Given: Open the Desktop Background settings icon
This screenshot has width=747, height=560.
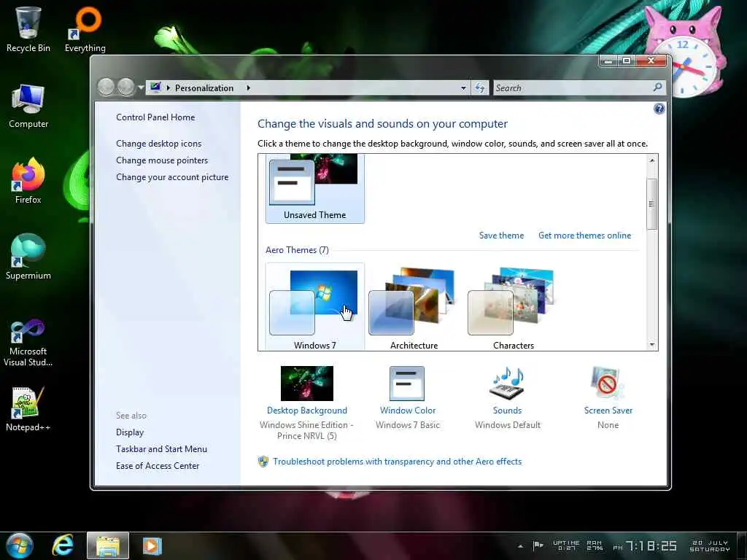Looking at the screenshot, I should tap(307, 384).
